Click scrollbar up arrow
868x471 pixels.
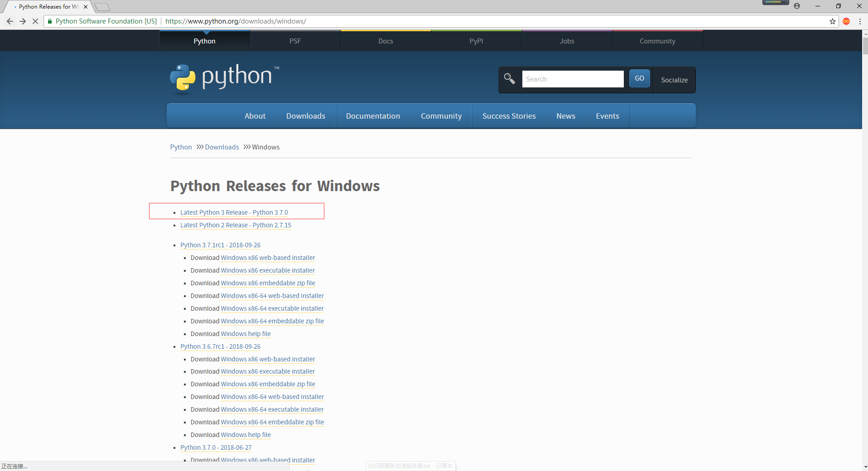point(865,34)
